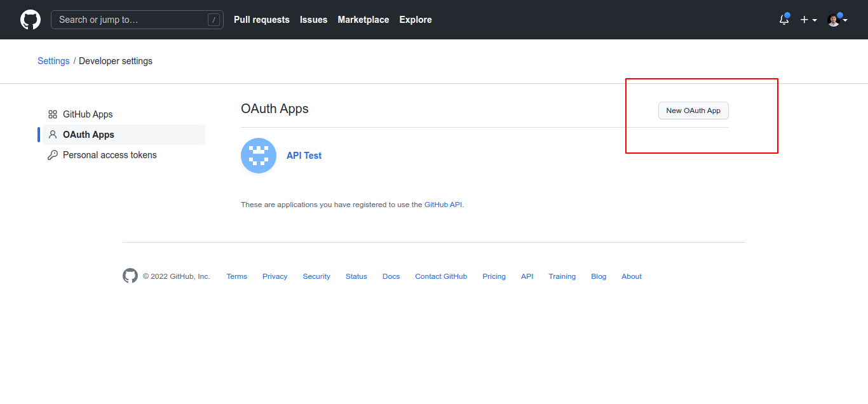Go to Issues in top navigation
Image resolution: width=868 pixels, height=404 pixels.
coord(313,20)
